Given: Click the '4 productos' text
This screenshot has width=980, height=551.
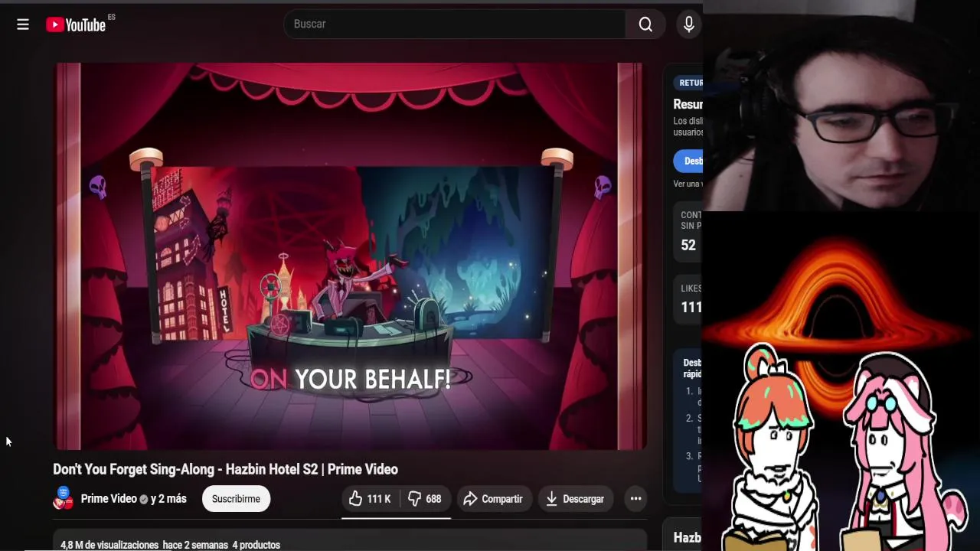Looking at the screenshot, I should tap(256, 545).
